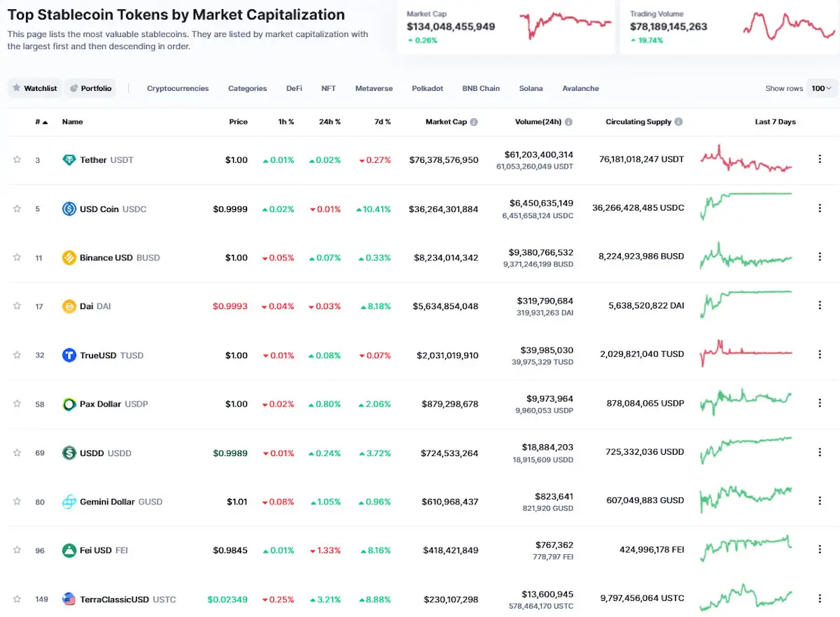Star Binance USD for the watchlist

pyautogui.click(x=17, y=257)
